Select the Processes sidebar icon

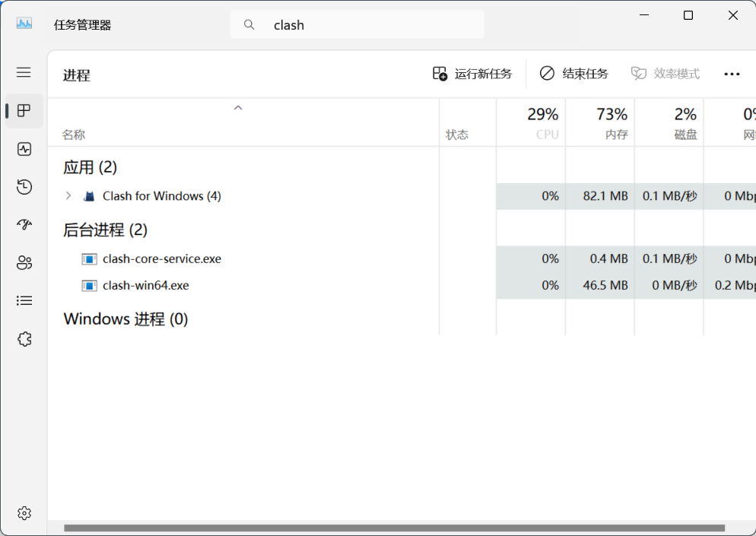point(24,110)
